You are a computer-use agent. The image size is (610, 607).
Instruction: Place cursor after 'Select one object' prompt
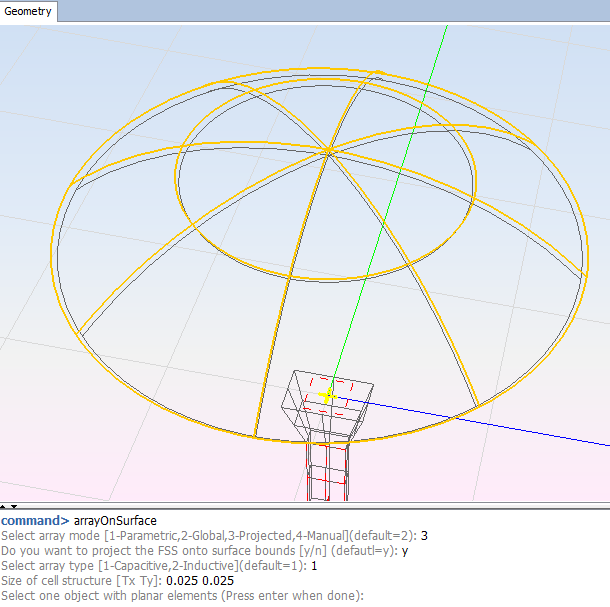click(x=366, y=596)
